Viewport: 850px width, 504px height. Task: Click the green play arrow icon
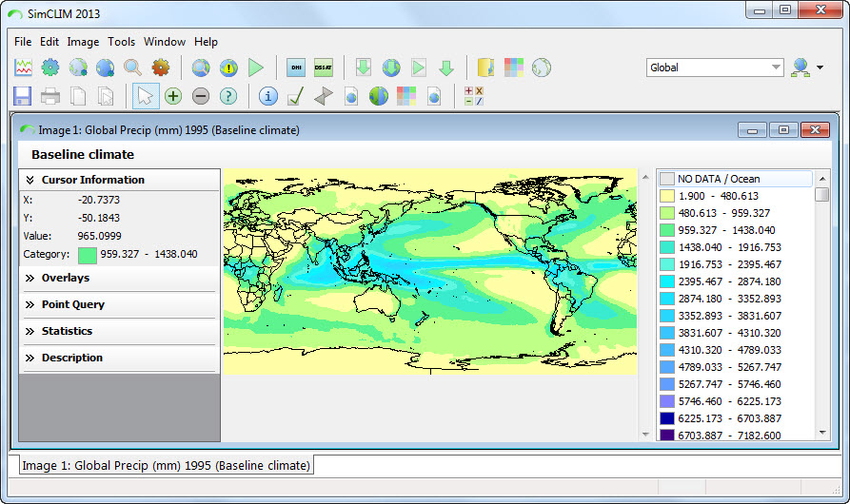(255, 68)
